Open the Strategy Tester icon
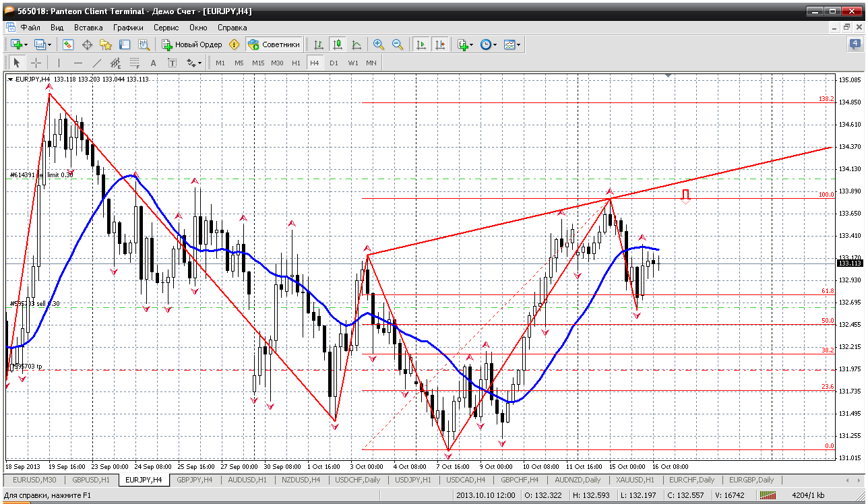Viewport: 868px width, 504px height. pos(144,44)
